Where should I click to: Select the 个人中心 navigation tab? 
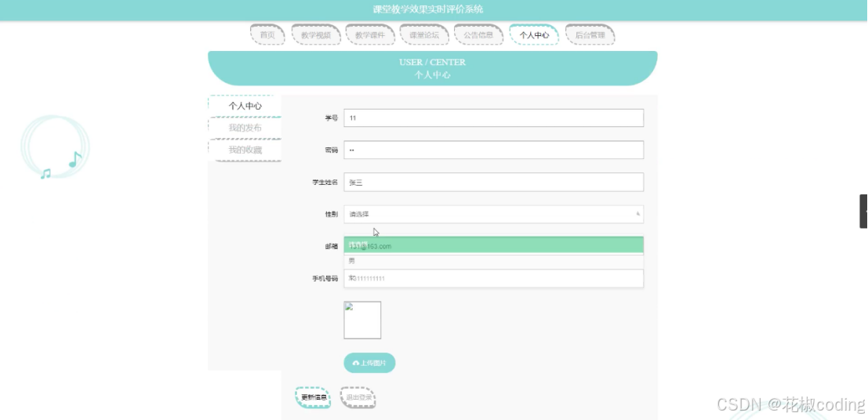534,34
